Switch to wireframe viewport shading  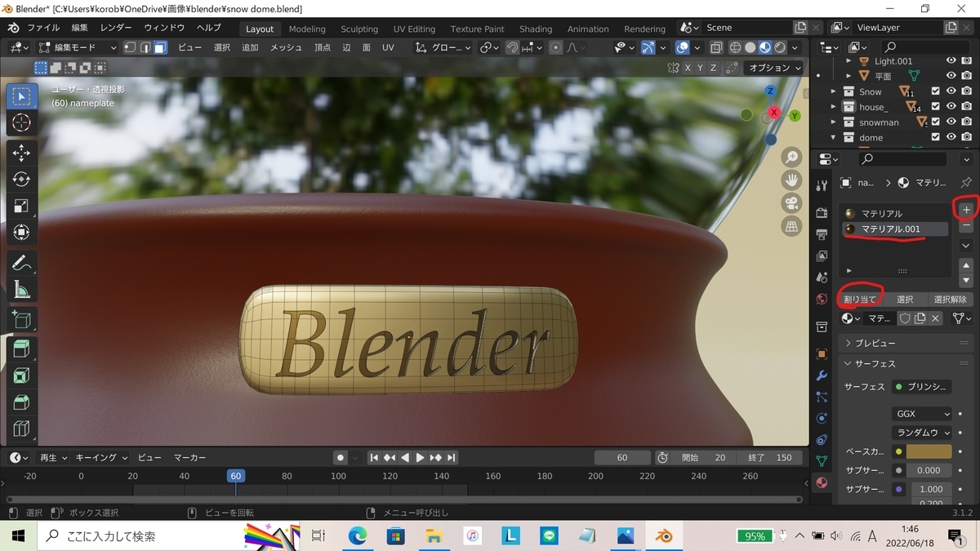coord(735,47)
